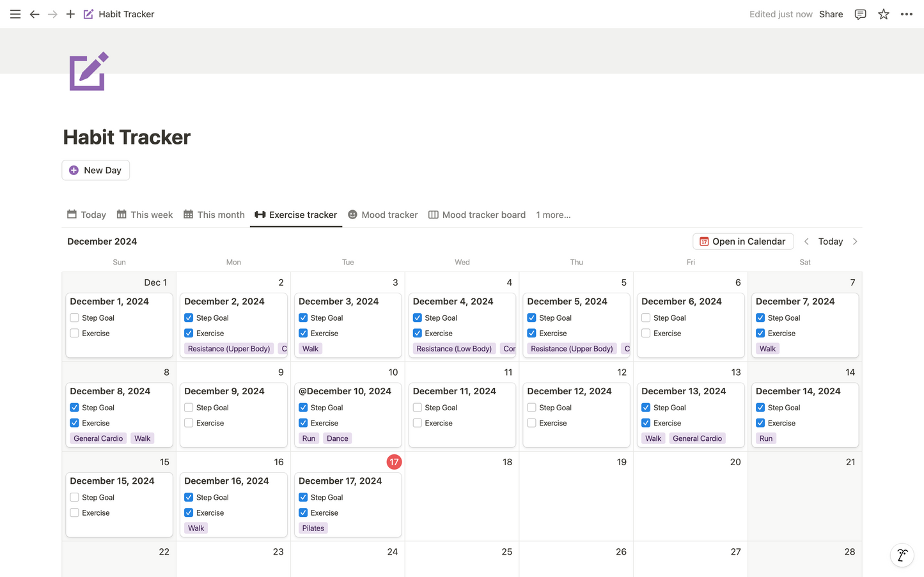Click the Pilates tag on December 17
Screen dimensions: 924x577
[313, 528]
